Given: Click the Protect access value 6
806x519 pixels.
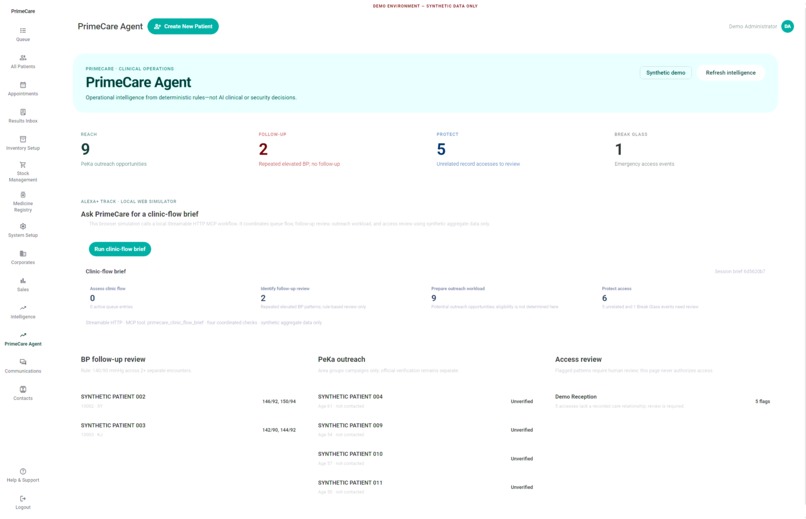Looking at the screenshot, I should pyautogui.click(x=604, y=298).
